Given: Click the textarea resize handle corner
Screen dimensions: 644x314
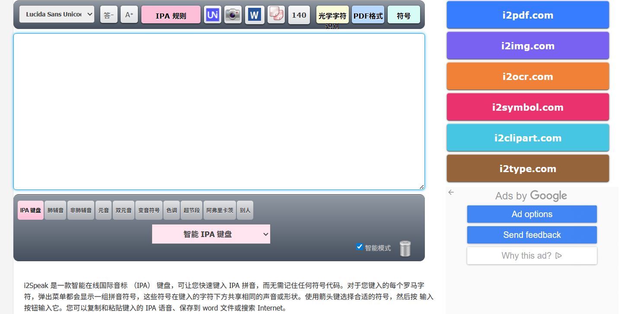Looking at the screenshot, I should point(421,186).
